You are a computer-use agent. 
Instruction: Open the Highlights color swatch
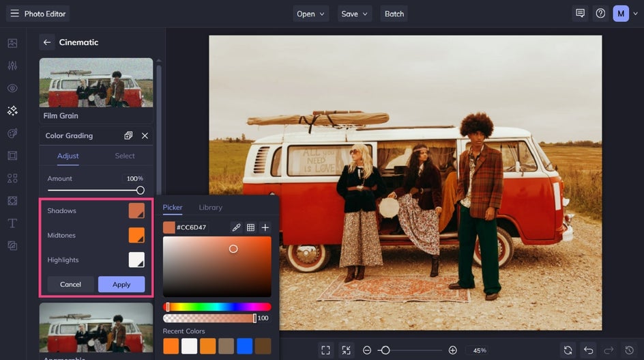tap(136, 260)
